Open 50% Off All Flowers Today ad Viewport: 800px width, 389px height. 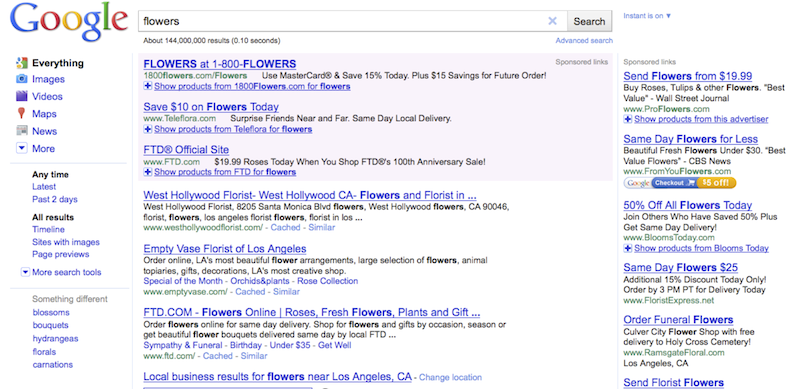tap(688, 205)
